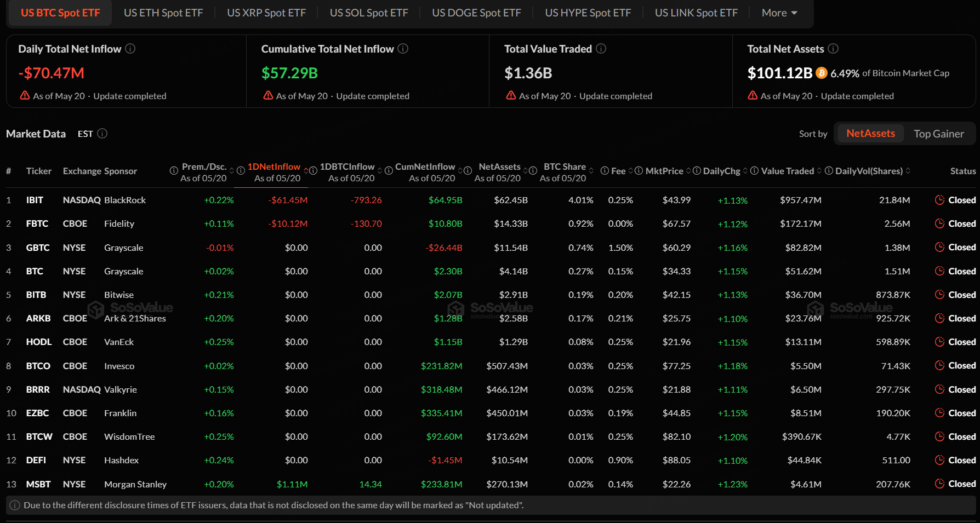Open the FBTC ticker row
The image size is (980, 523).
(491, 223)
